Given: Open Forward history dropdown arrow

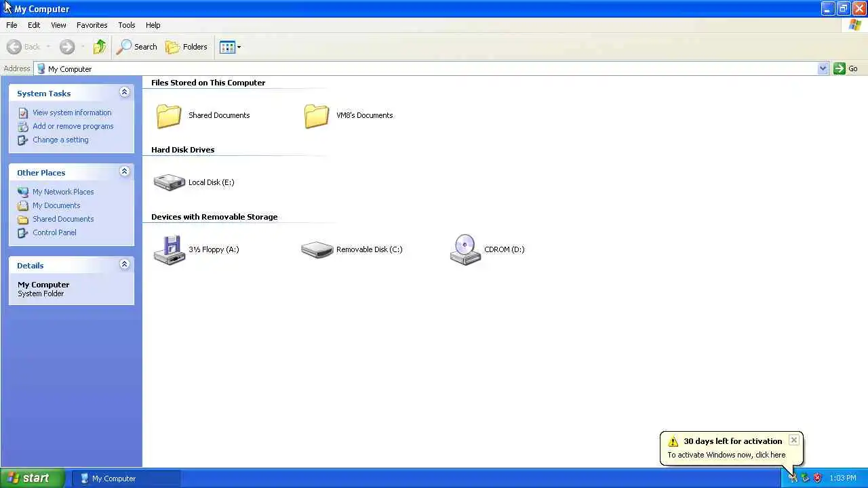Looking at the screenshot, I should coord(83,47).
